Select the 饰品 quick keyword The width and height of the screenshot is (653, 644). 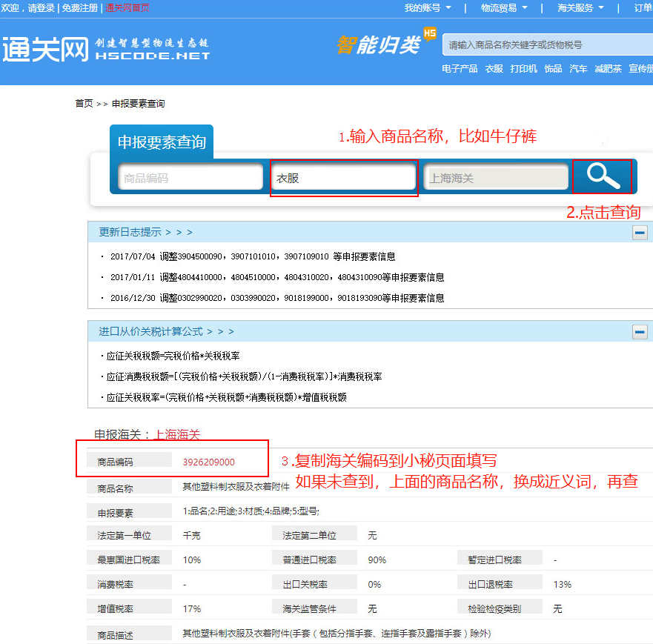click(x=553, y=69)
